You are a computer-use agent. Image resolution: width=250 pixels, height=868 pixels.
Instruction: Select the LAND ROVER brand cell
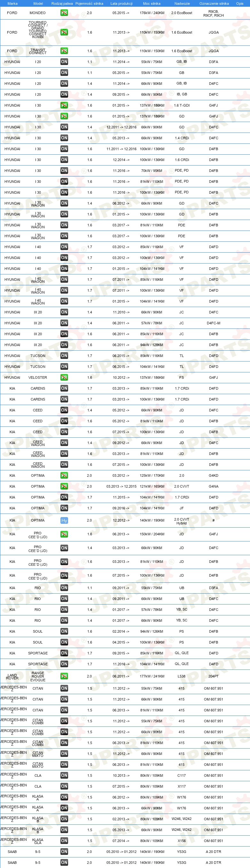pyautogui.click(x=12, y=676)
